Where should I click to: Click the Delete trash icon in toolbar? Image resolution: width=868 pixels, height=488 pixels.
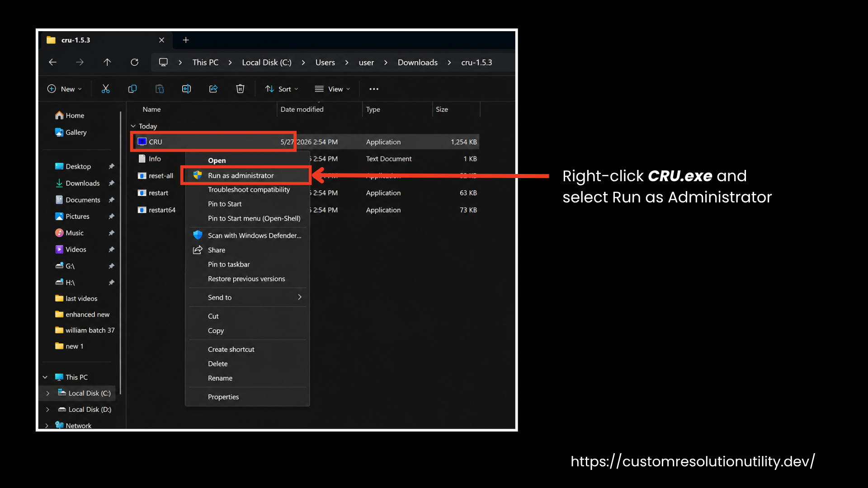[x=241, y=89]
